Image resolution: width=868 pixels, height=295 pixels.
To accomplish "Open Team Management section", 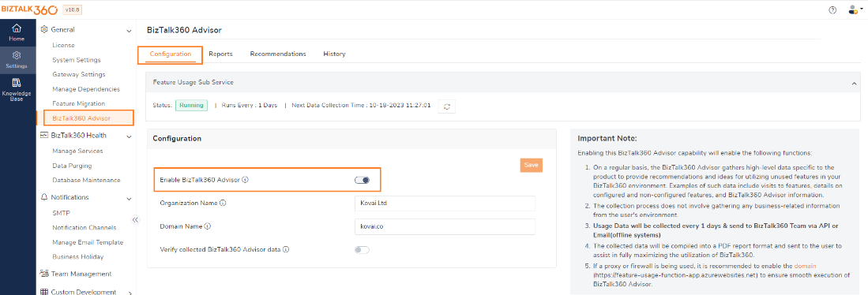I will pyautogui.click(x=81, y=274).
